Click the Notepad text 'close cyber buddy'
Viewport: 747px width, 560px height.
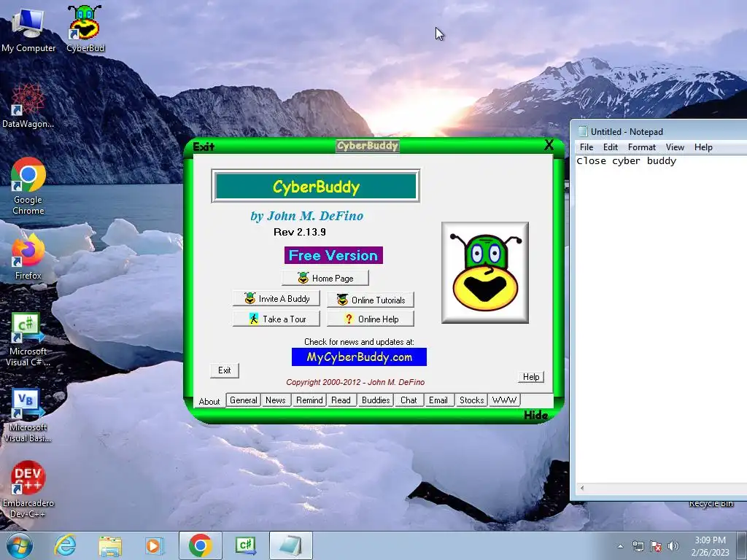[626, 161]
